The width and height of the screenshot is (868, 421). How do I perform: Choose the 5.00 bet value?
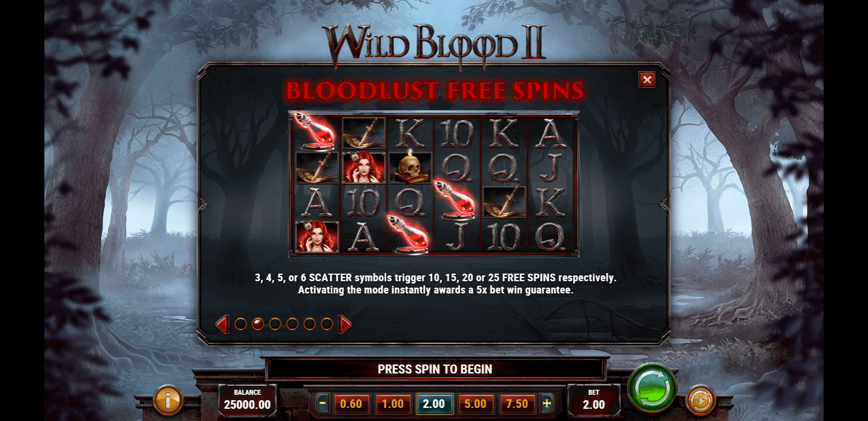(475, 404)
